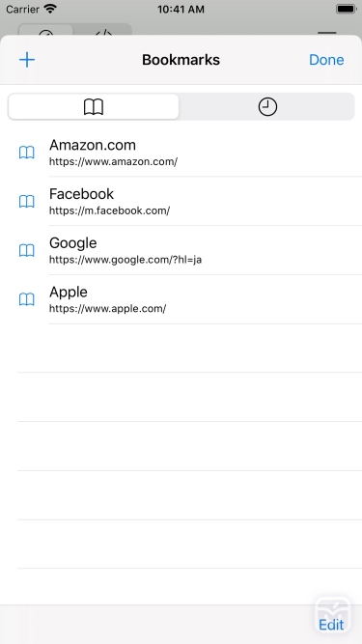362x644 pixels.
Task: Open the Amazon.com bookmark title
Action: click(x=93, y=145)
